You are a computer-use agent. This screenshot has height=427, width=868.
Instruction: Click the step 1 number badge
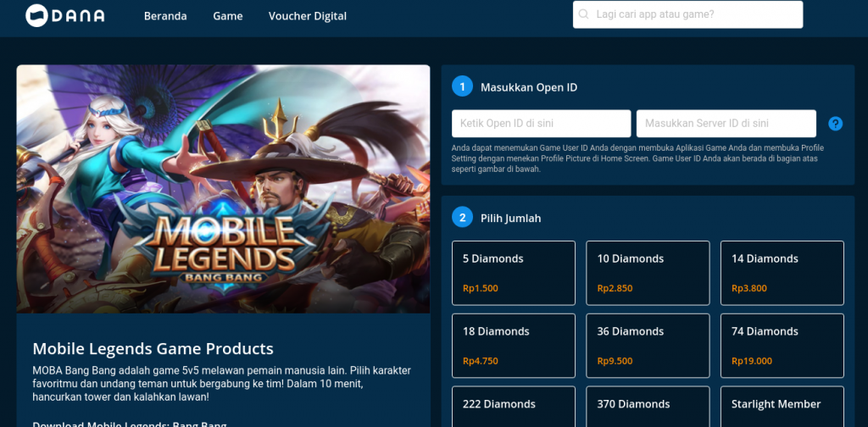coord(462,86)
